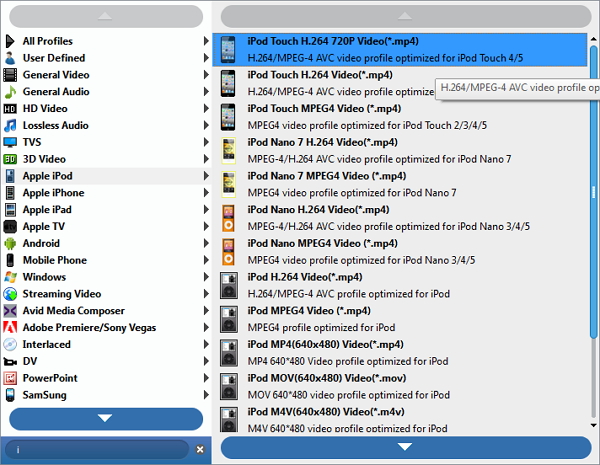
Task: Click the orange iPod Nano H.264 thumbnail
Action: [x=228, y=218]
